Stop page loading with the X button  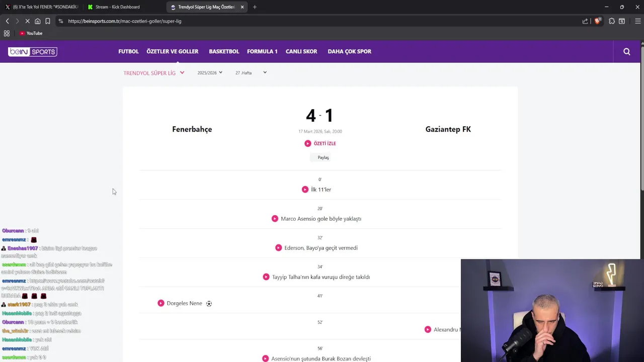(27, 21)
